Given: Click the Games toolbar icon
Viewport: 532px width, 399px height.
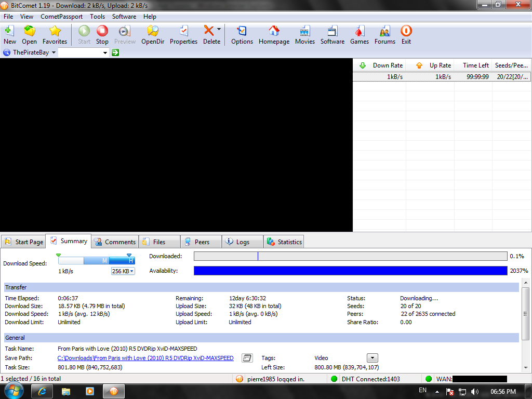Looking at the screenshot, I should 360,31.
